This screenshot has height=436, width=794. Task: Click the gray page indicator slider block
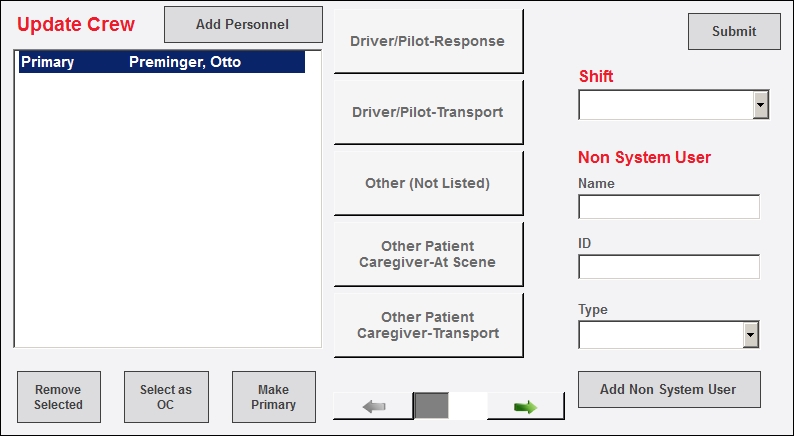pyautogui.click(x=431, y=406)
